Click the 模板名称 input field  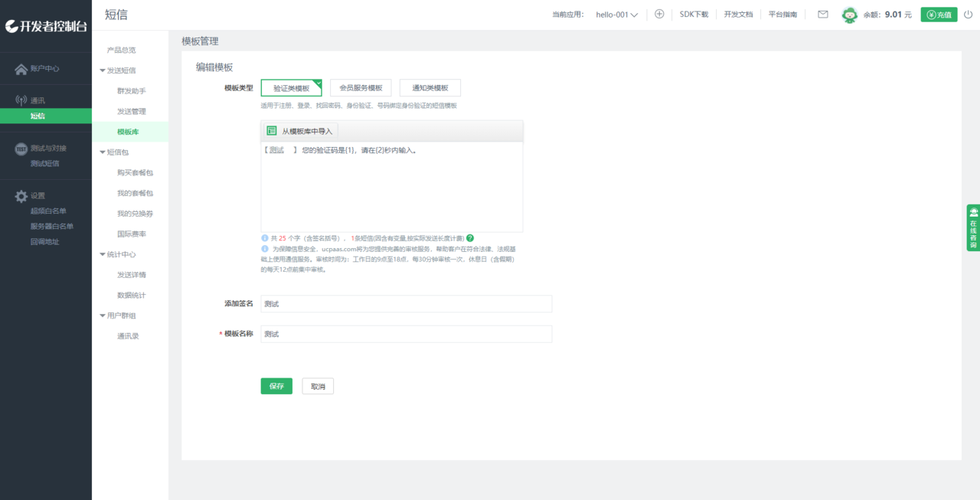pyautogui.click(x=406, y=334)
